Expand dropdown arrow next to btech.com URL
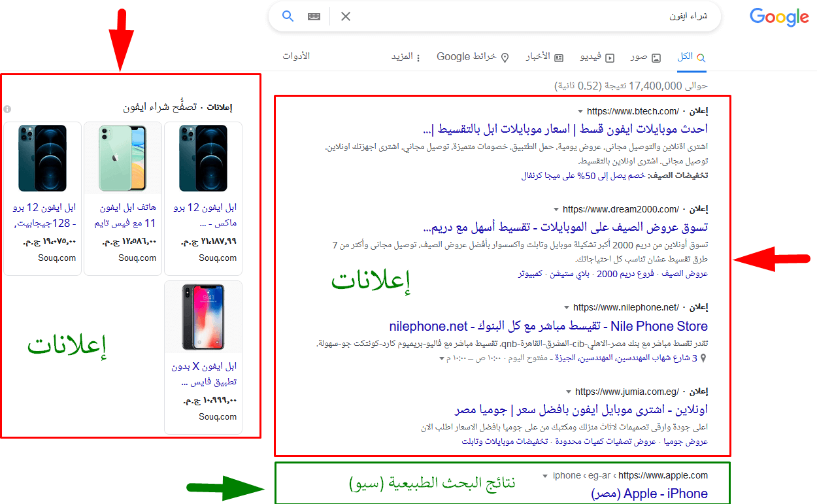The height and width of the screenshot is (504, 817). pyautogui.click(x=580, y=111)
